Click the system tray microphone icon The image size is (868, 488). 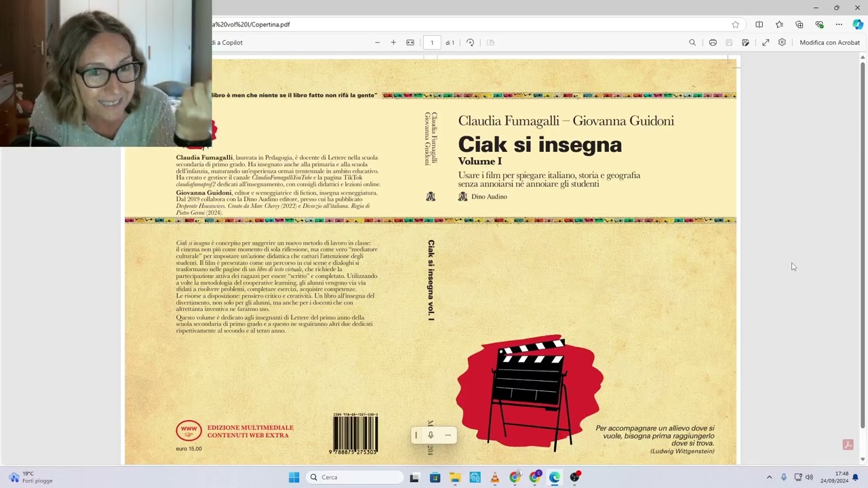tap(784, 477)
